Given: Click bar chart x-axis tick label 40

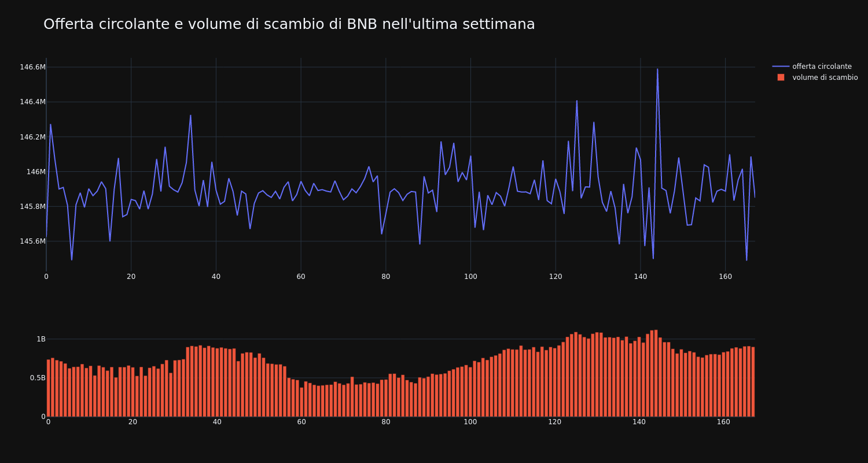Looking at the screenshot, I should pos(217,422).
